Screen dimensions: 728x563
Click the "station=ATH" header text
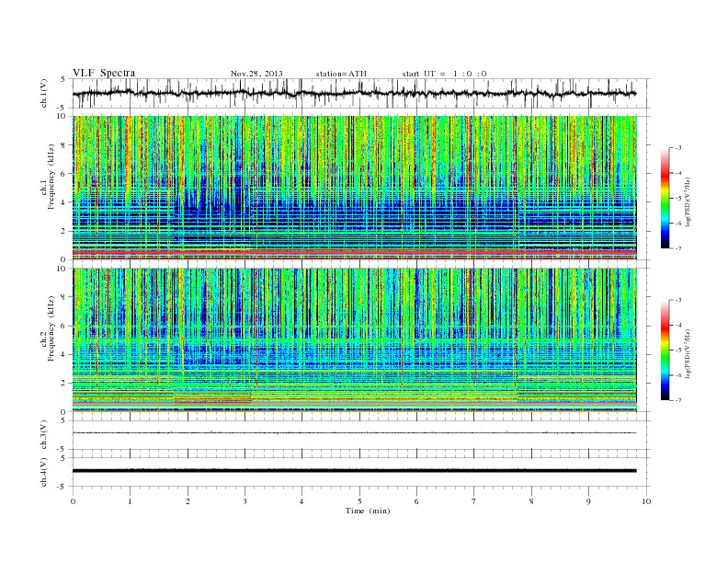pyautogui.click(x=341, y=74)
